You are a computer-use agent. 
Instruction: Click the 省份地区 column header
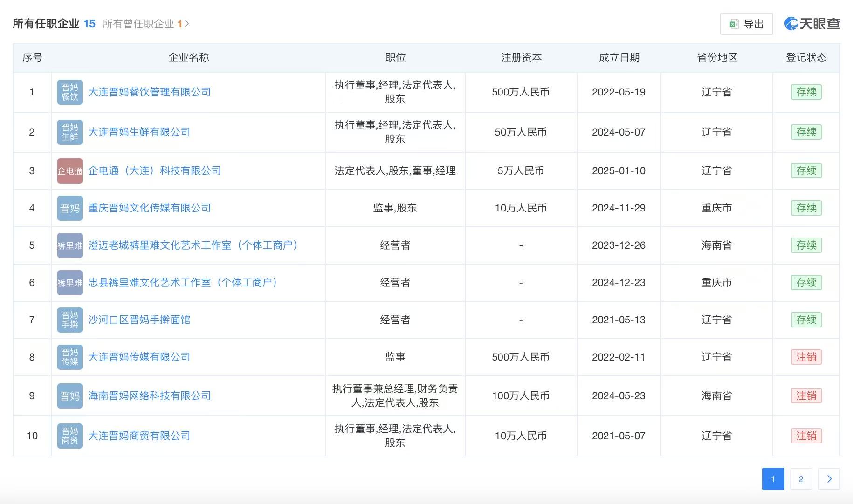(717, 58)
